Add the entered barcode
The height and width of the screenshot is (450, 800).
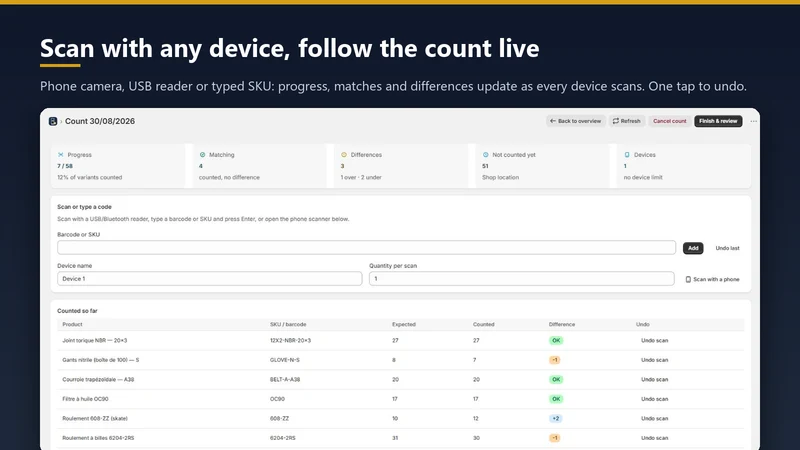(x=693, y=248)
